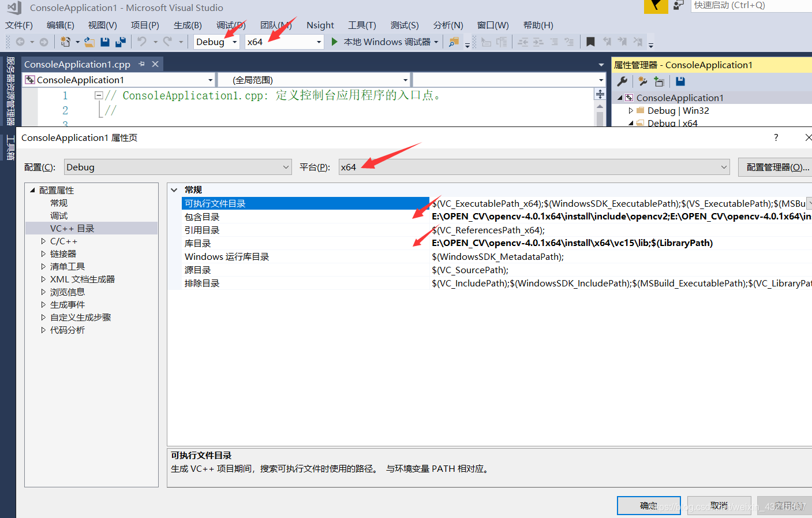
Task: Open the 平台 x64 combo box in dialog
Action: (x=534, y=167)
